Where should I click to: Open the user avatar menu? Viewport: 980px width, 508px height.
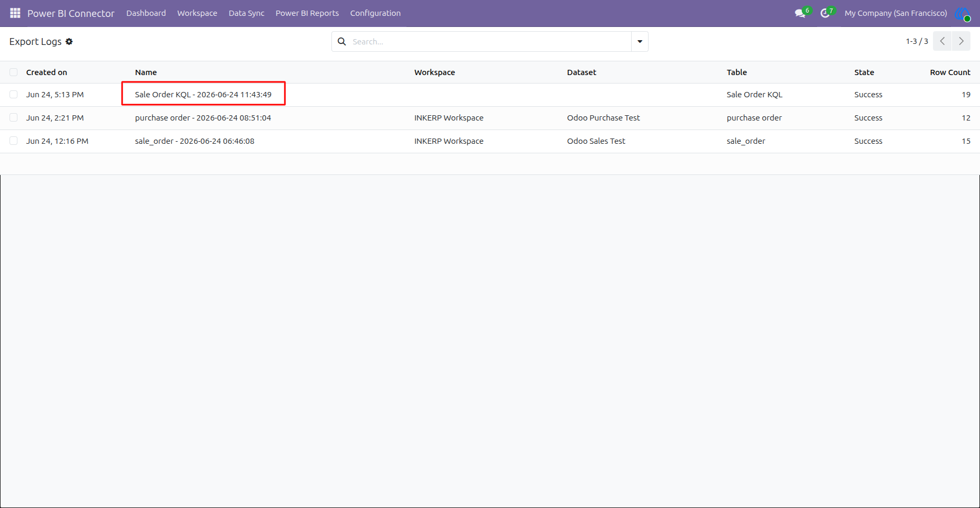coord(963,13)
